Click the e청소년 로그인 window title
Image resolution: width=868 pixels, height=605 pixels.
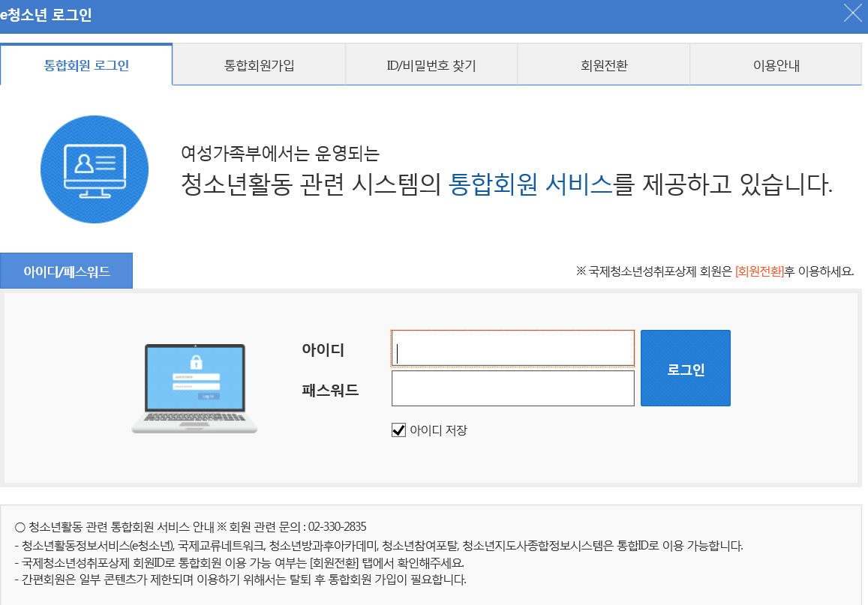click(47, 15)
